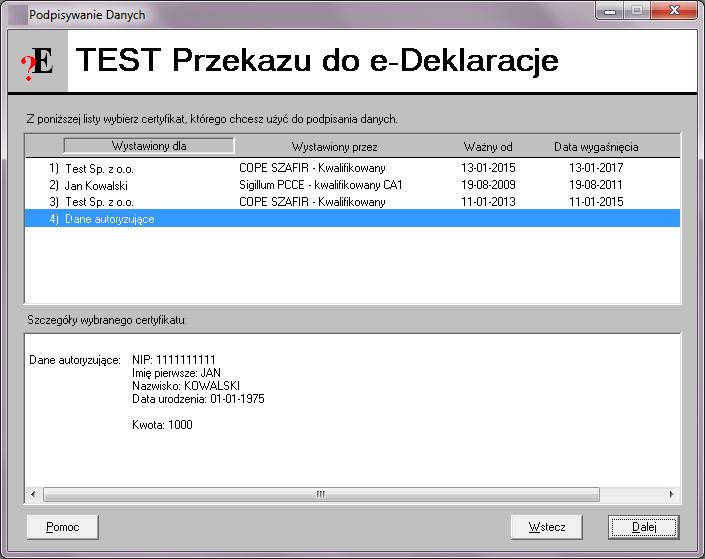Select the certificate row 1) Test Sp. z o.o.

[x=352, y=168]
